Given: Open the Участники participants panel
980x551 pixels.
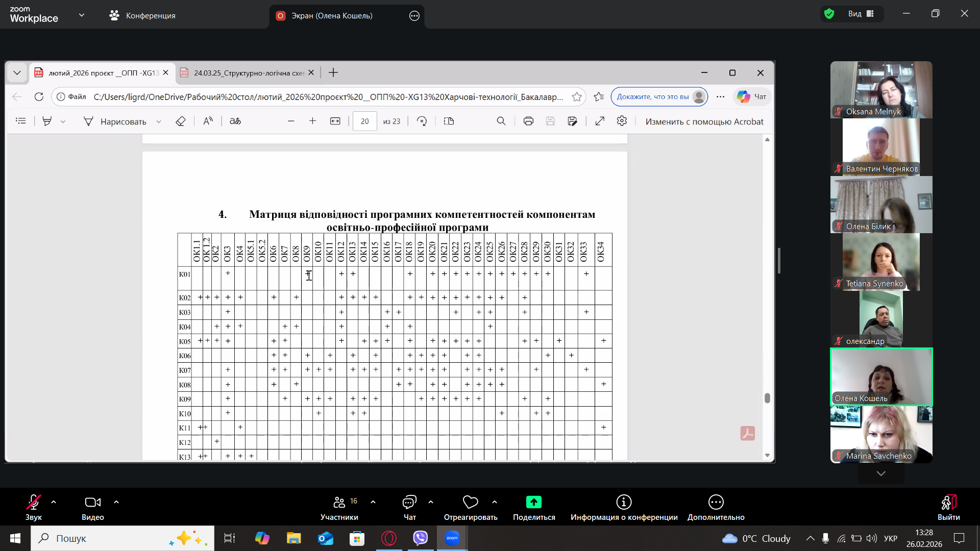Looking at the screenshot, I should pos(339,507).
